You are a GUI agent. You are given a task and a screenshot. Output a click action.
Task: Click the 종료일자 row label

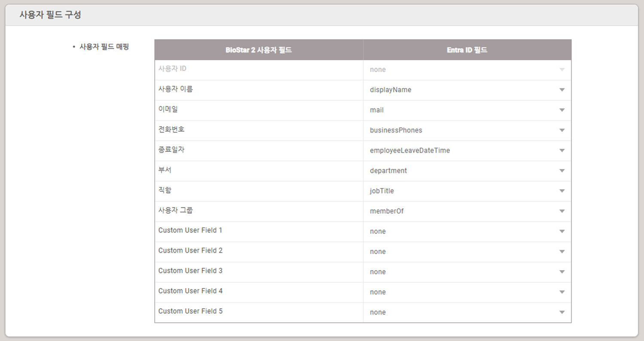(x=171, y=150)
